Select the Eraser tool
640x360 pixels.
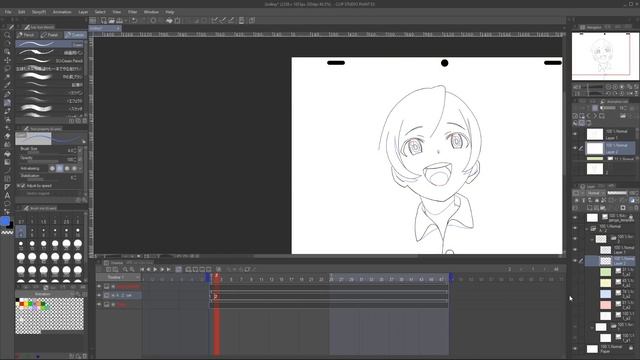(x=7, y=136)
